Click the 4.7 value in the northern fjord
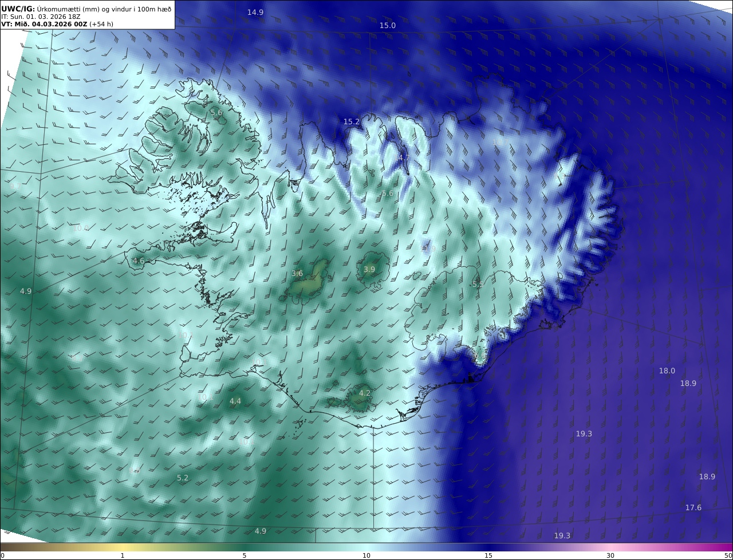 coord(404,158)
